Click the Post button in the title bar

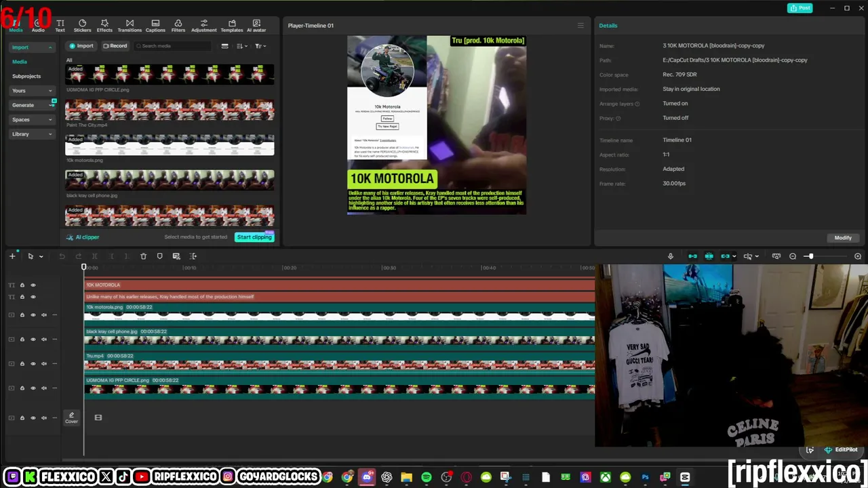click(x=800, y=8)
